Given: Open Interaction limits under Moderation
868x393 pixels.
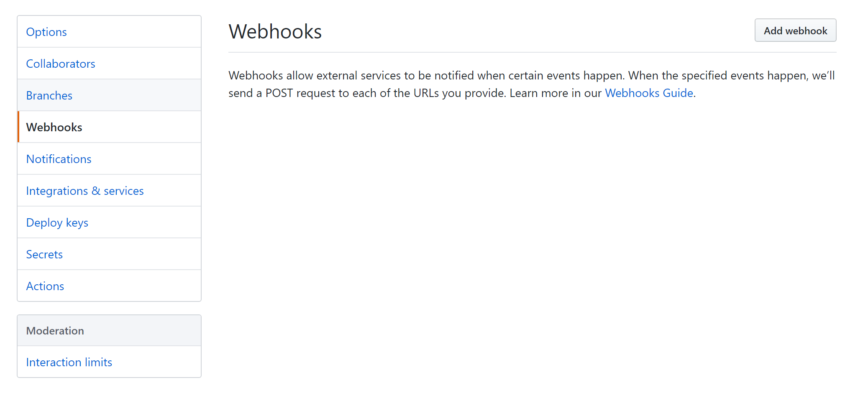Looking at the screenshot, I should tap(69, 362).
